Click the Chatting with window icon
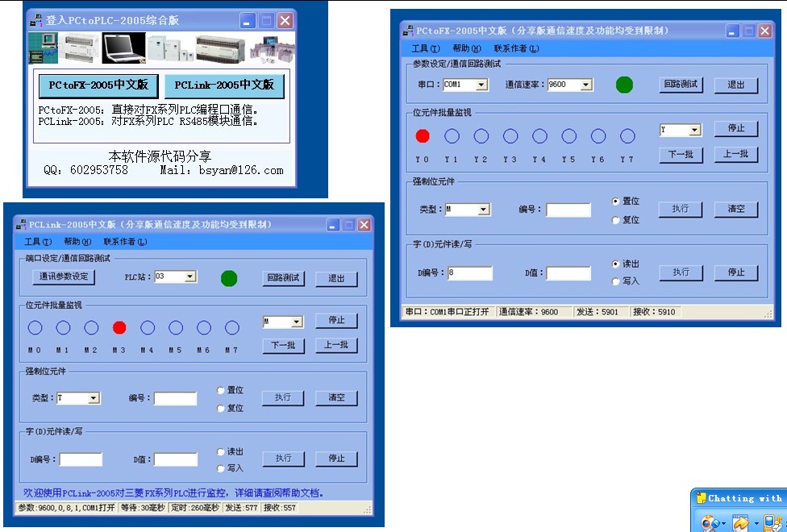The image size is (787, 532). click(x=702, y=498)
